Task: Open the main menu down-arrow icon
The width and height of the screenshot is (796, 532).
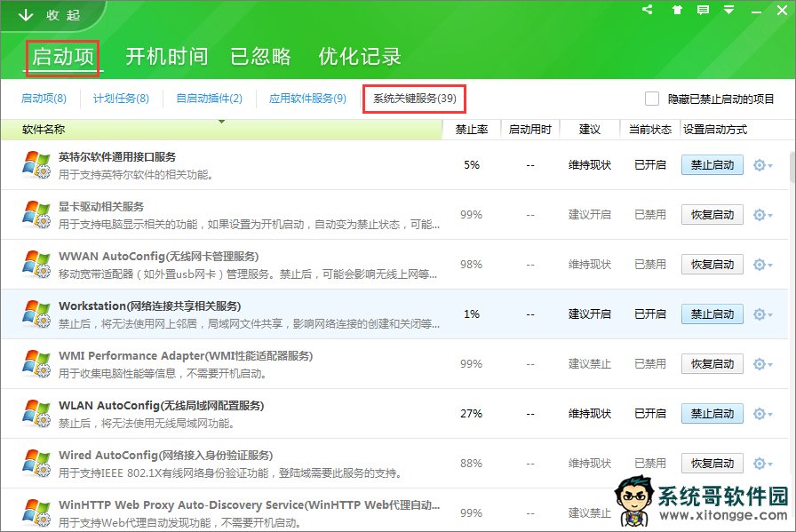Action: tap(729, 11)
